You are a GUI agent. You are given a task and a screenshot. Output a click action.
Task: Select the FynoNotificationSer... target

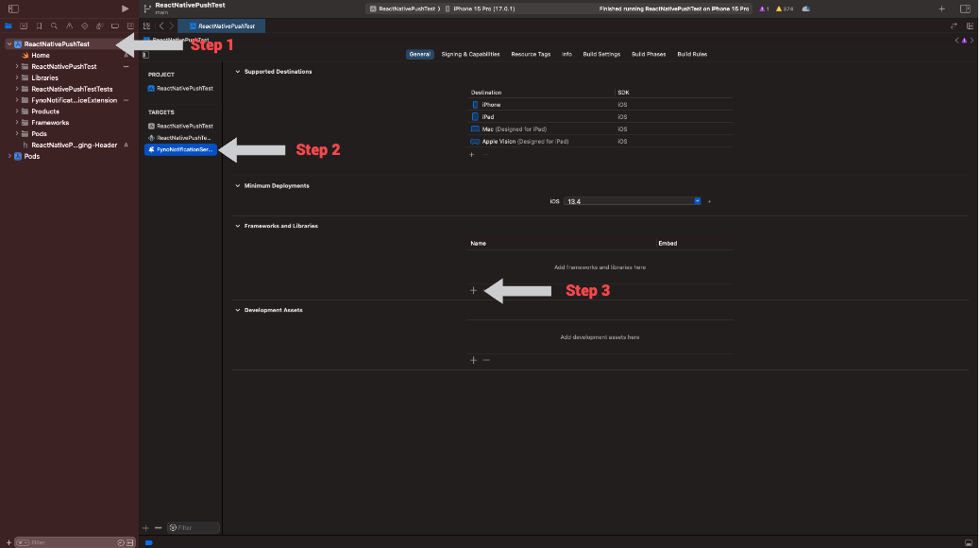(180, 149)
